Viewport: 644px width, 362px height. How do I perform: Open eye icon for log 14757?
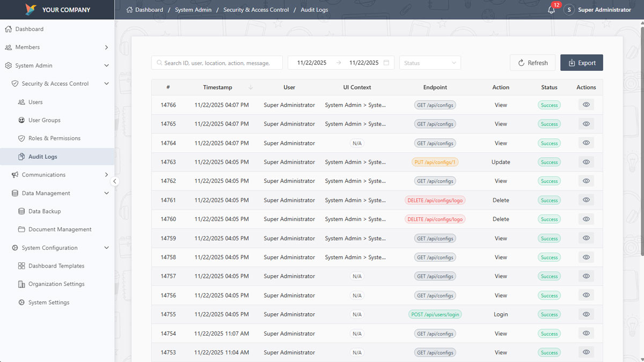click(586, 276)
